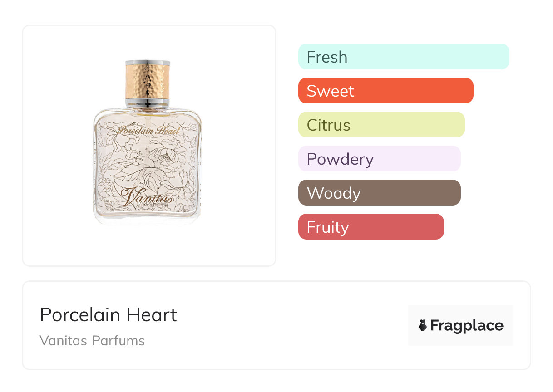
Task: Click the hammered gold bottle cap
Action: pos(147,80)
